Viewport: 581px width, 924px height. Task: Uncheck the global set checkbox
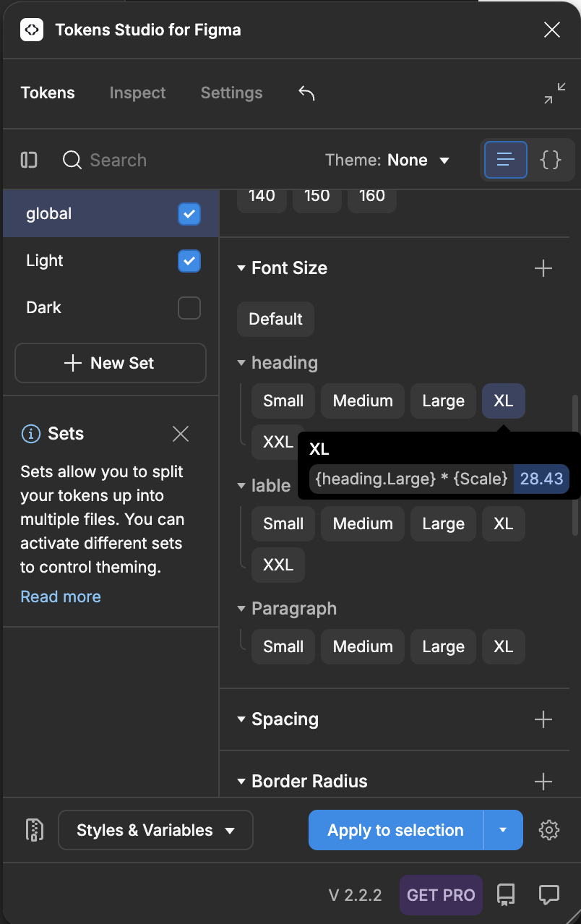(x=189, y=214)
